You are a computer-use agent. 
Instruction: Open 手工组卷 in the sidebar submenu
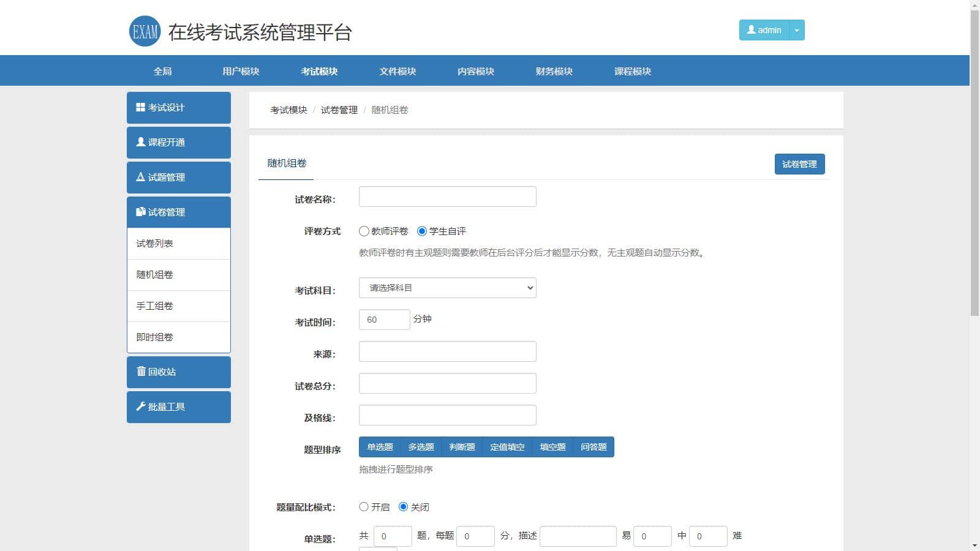(155, 305)
